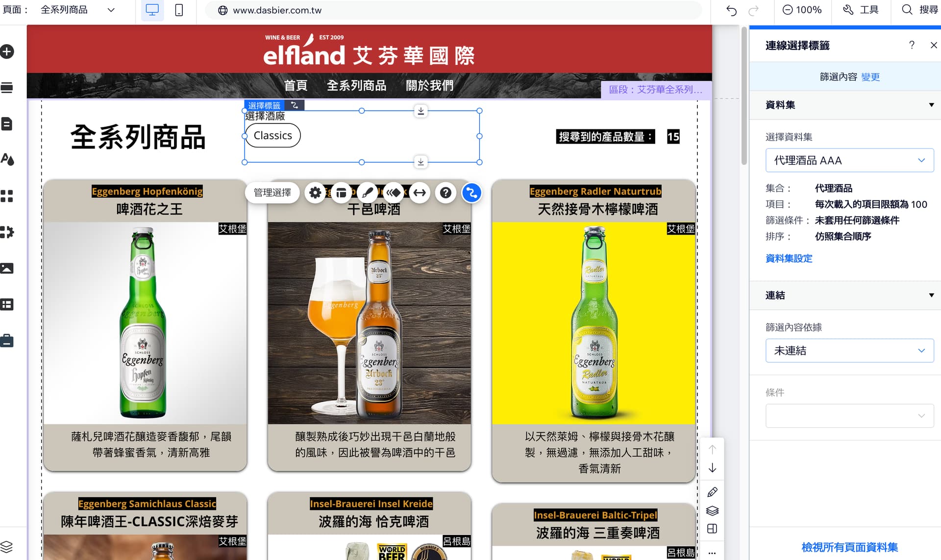This screenshot has width=941, height=560.
Task: Open the animation diamond icon
Action: tap(394, 193)
